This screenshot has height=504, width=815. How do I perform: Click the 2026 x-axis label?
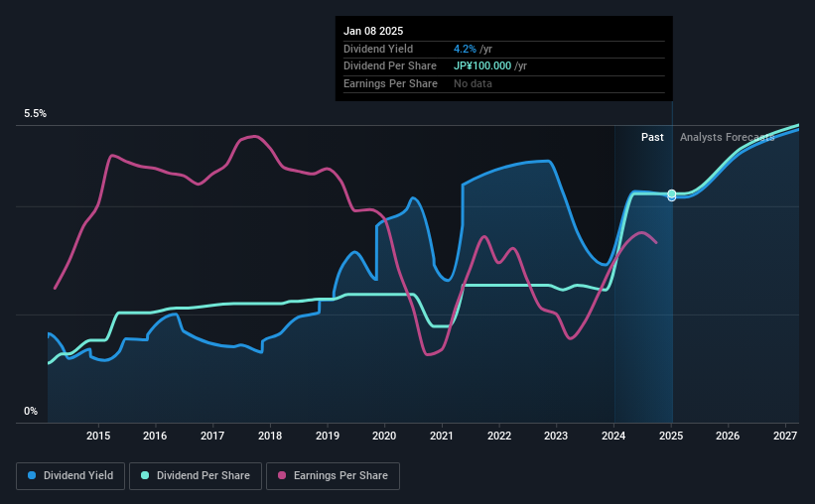point(728,436)
